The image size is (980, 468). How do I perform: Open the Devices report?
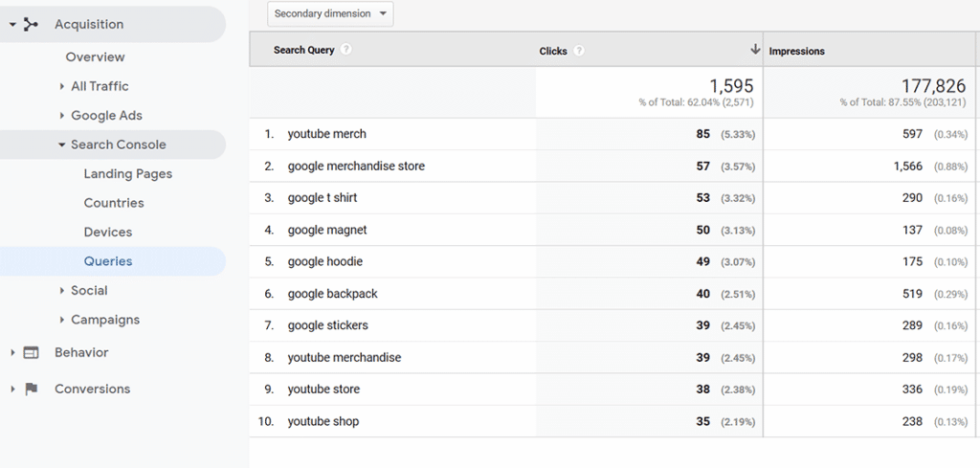click(108, 233)
